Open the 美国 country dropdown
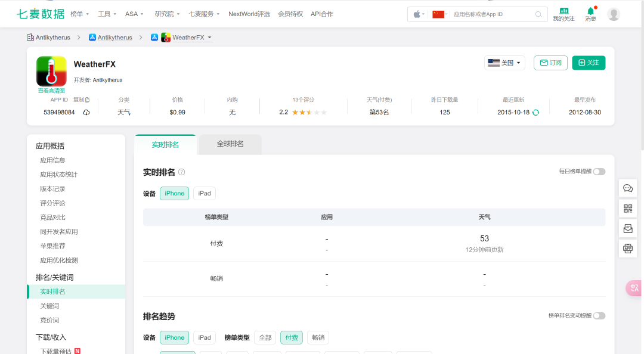 504,63
